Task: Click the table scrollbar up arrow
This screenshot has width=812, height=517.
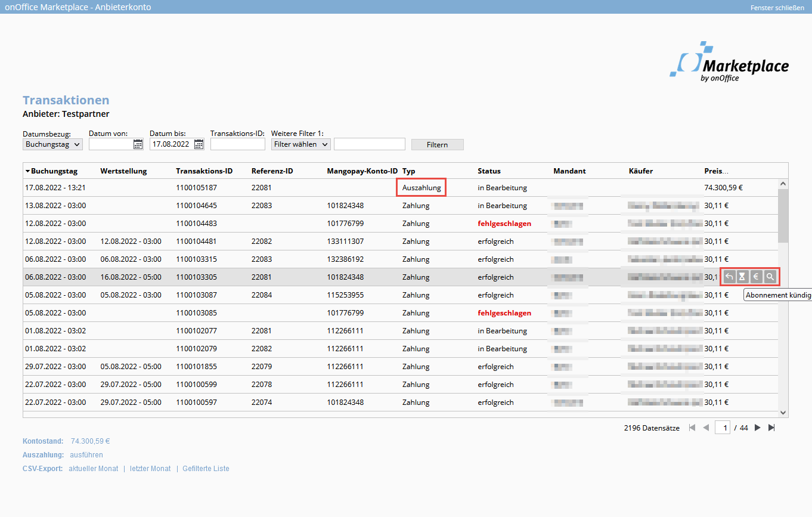Action: (x=783, y=184)
